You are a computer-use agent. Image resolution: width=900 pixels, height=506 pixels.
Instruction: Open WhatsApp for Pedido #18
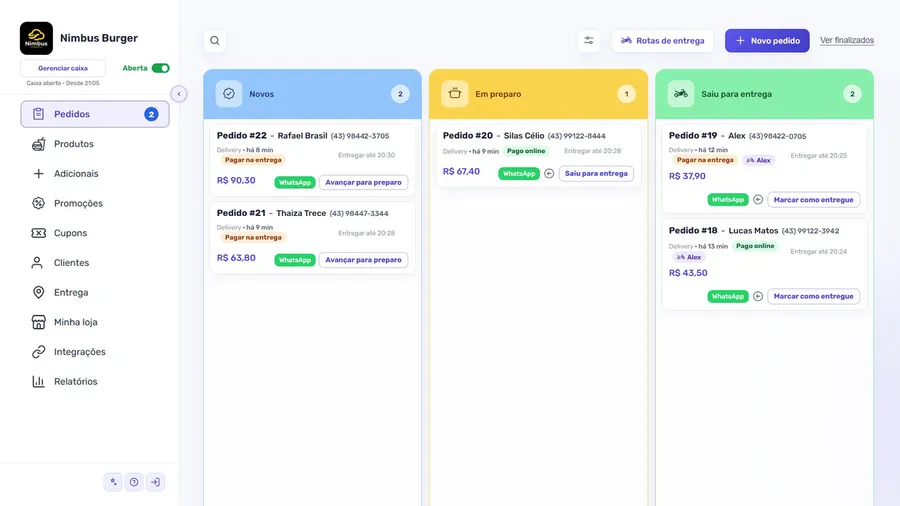click(x=728, y=296)
